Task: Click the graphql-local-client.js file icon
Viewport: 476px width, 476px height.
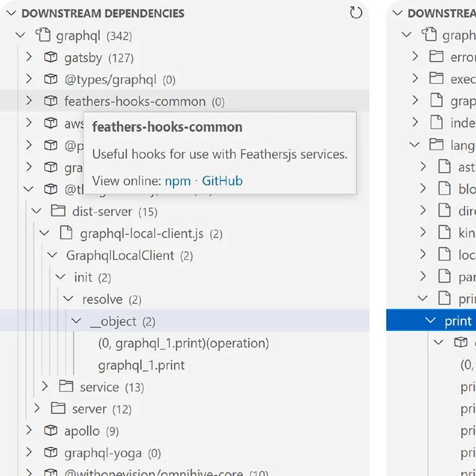Action: (x=66, y=232)
